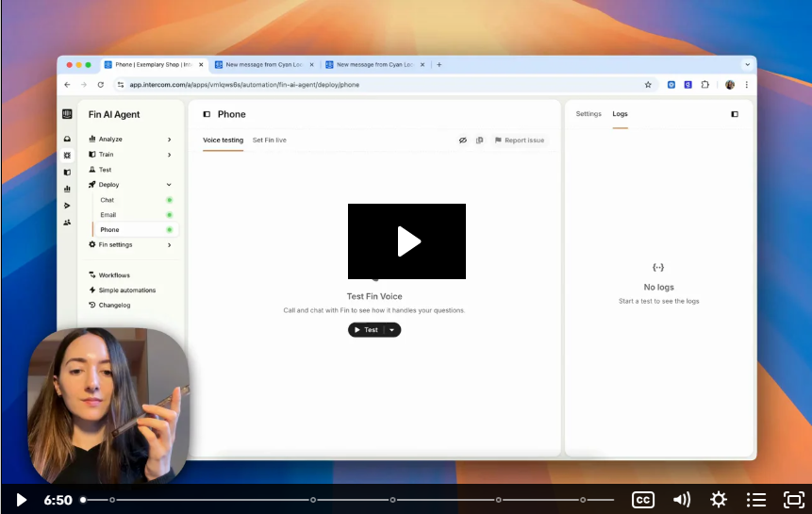The height and width of the screenshot is (514, 812).
Task: Open the Fin settings submenu
Action: 169,245
